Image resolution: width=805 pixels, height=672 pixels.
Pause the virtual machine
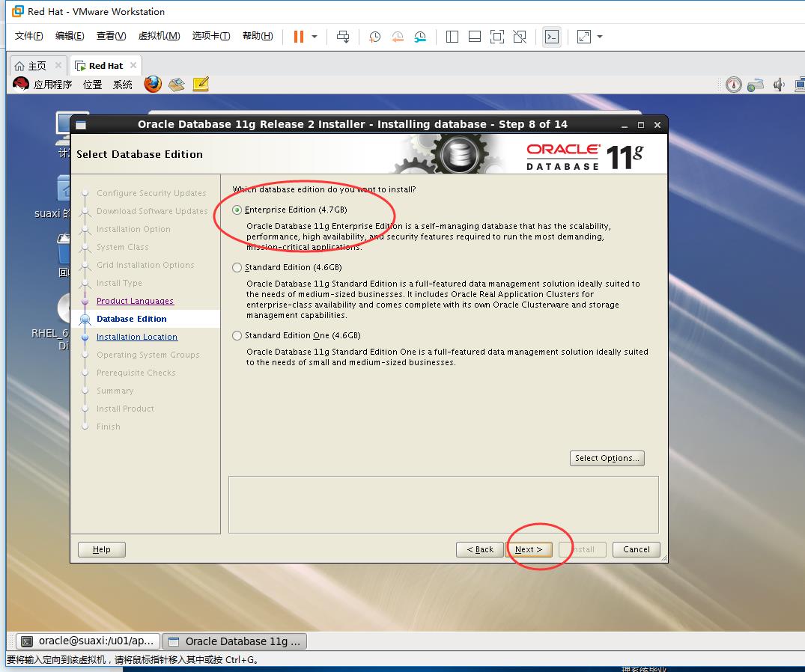[298, 37]
